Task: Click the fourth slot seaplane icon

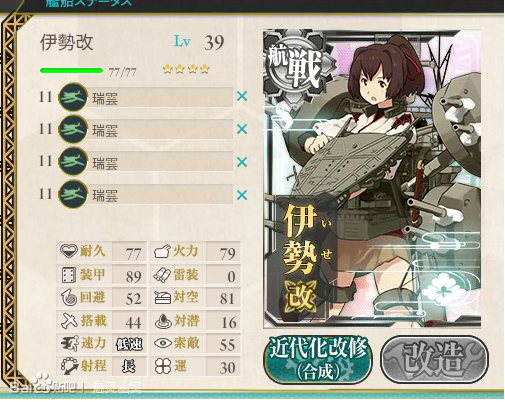Action: point(73,194)
